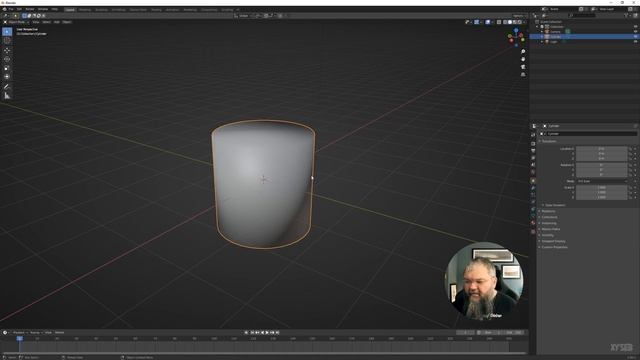This screenshot has height=360, width=640.
Task: Open the World properties red icon
Action: (533, 172)
